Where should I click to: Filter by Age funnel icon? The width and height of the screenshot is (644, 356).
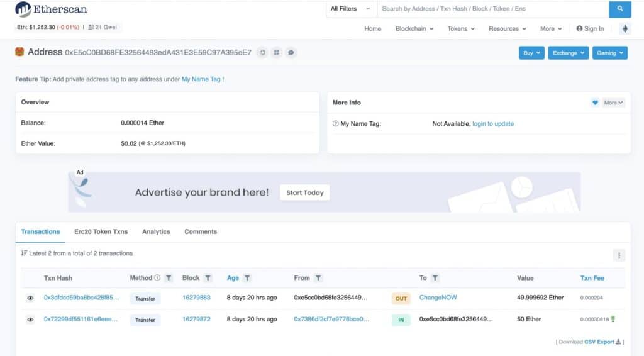coord(247,278)
